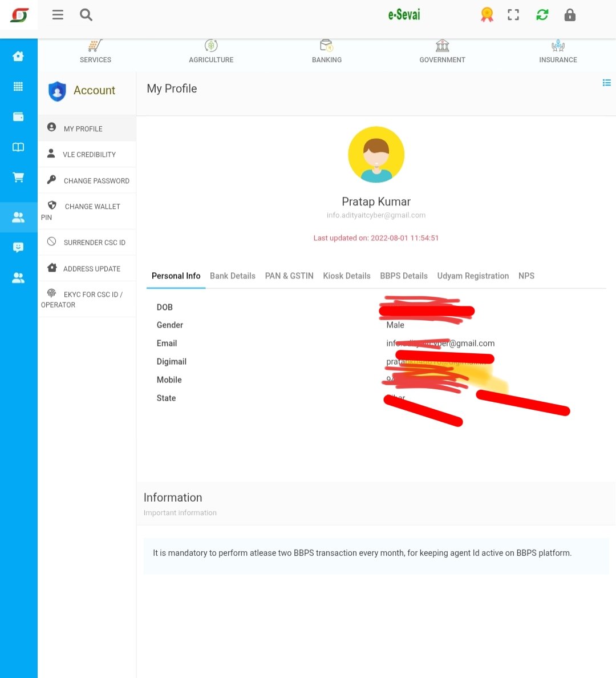The height and width of the screenshot is (678, 616).
Task: Click the Government building icon
Action: [442, 46]
